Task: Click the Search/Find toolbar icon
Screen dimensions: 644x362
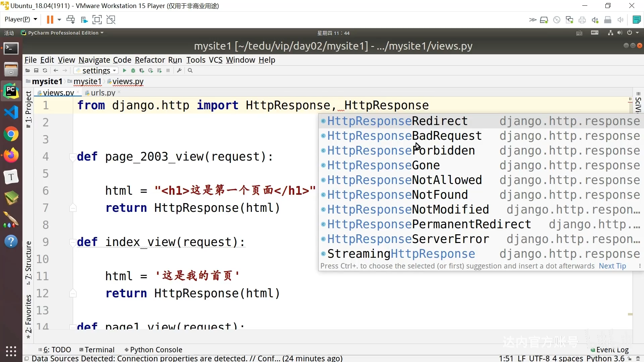Action: (190, 71)
